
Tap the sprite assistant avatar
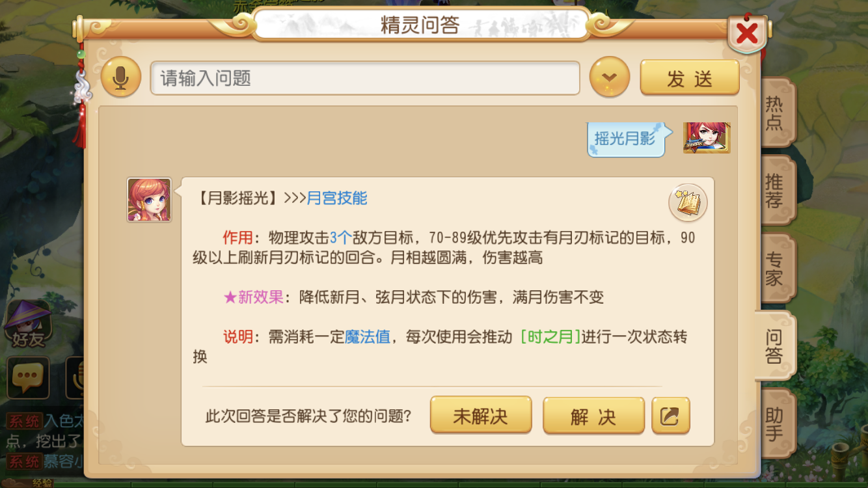click(149, 200)
